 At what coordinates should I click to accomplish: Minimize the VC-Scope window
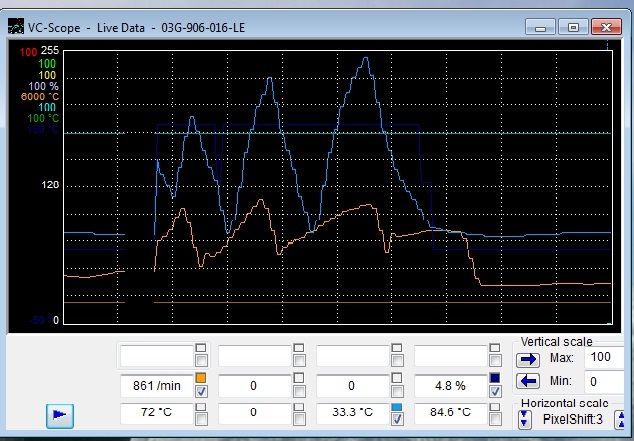540,27
